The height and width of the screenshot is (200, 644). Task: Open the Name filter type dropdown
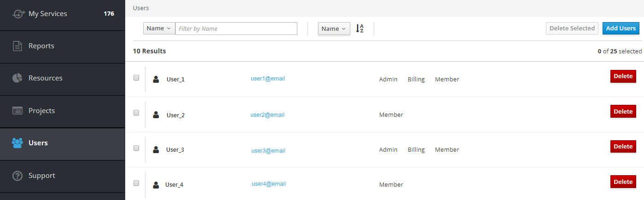[159, 29]
